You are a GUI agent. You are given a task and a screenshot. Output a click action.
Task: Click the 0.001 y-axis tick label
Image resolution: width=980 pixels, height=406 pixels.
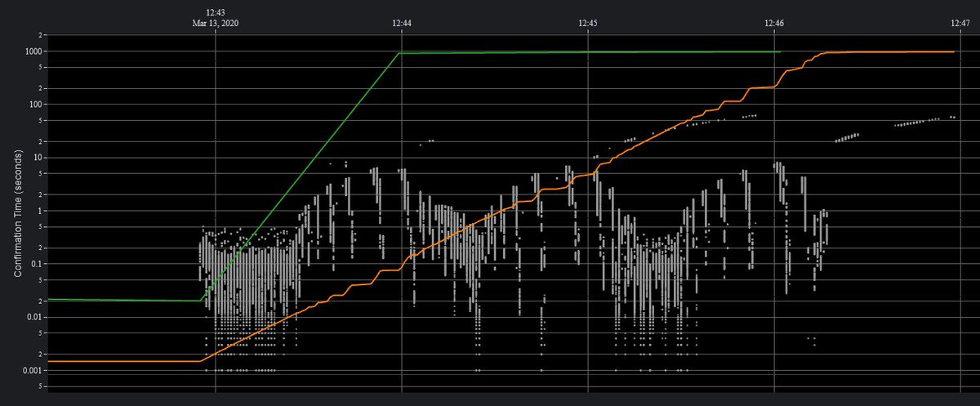32,370
